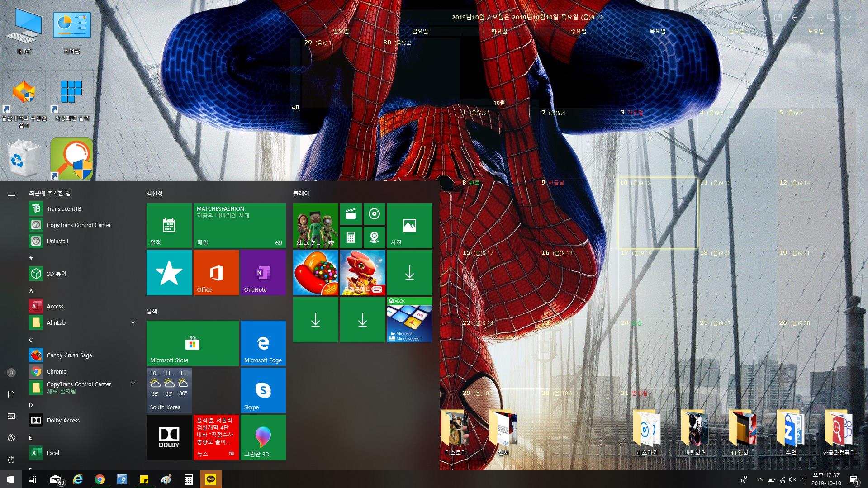Click the '#' letter group header
868x488 pixels.
pos(31,258)
